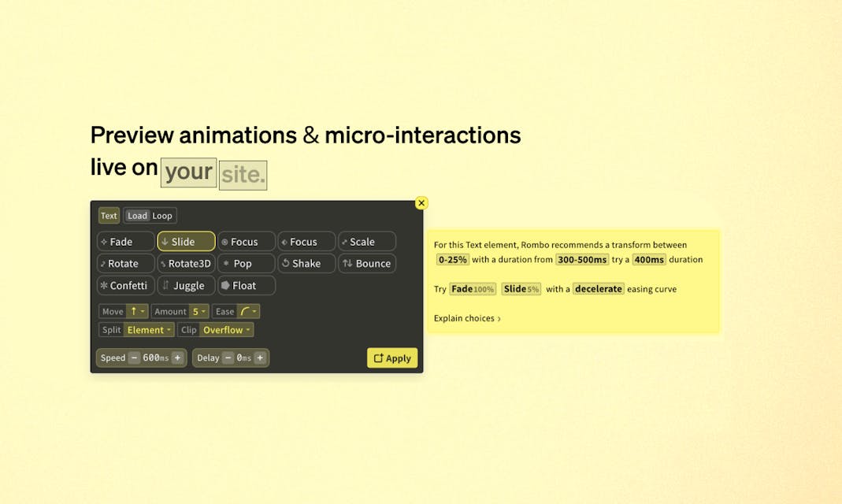Click the 600ms Speed value
The image size is (842, 504).
(x=156, y=358)
